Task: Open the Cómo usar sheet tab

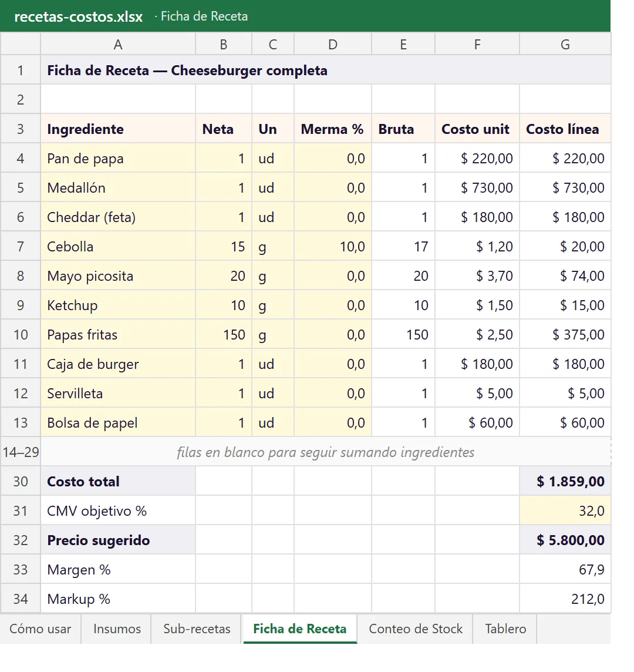Action: click(x=41, y=629)
